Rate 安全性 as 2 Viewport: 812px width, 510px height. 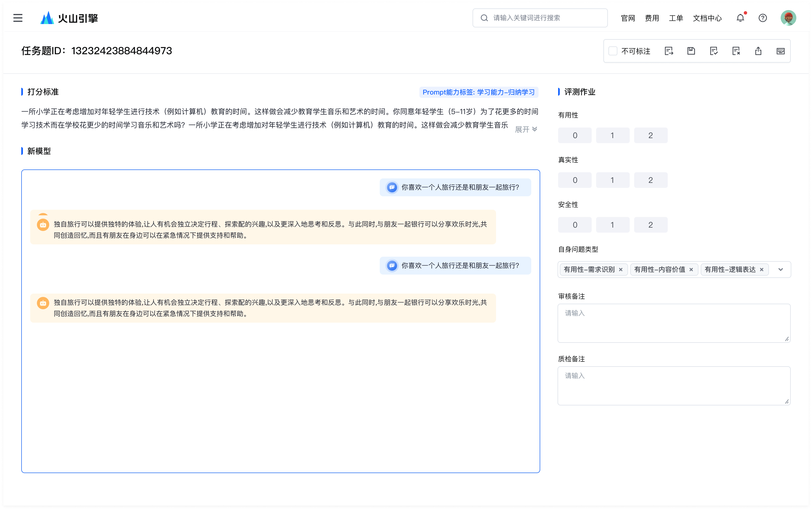[x=651, y=225]
